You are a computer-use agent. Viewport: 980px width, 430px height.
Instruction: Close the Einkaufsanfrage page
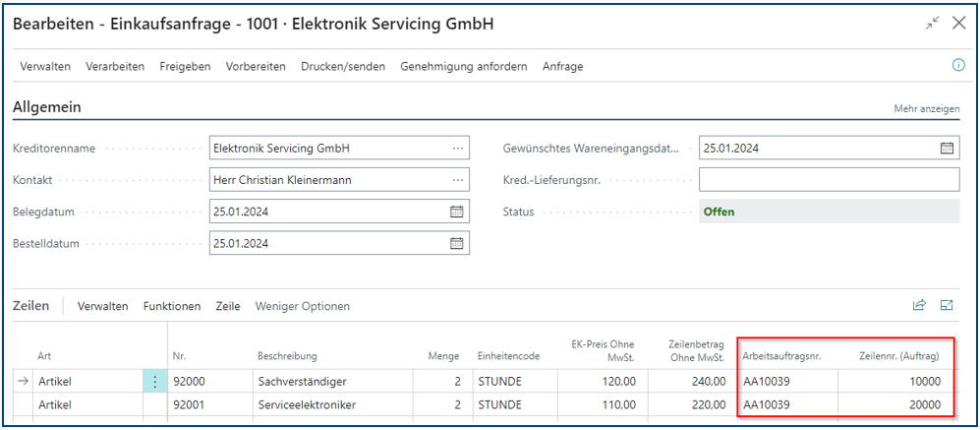(x=958, y=24)
